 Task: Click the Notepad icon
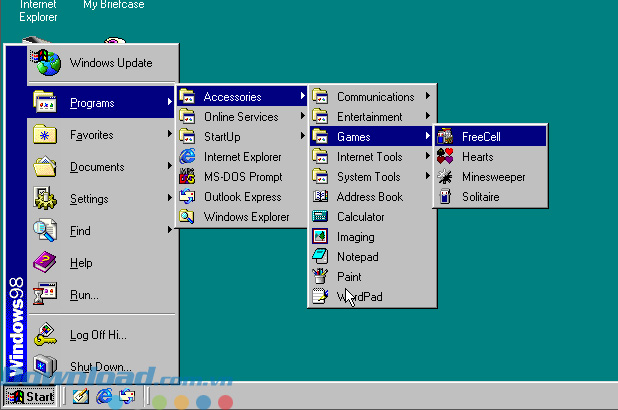click(x=320, y=256)
